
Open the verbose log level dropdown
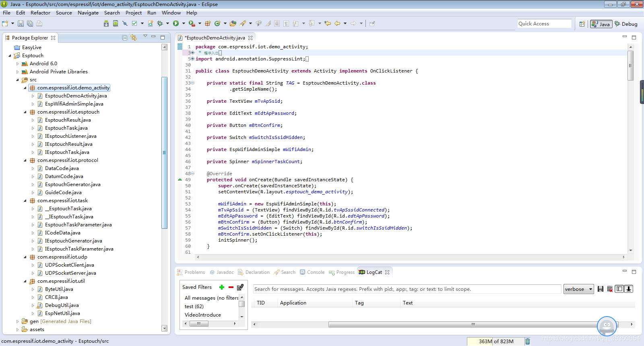(578, 289)
